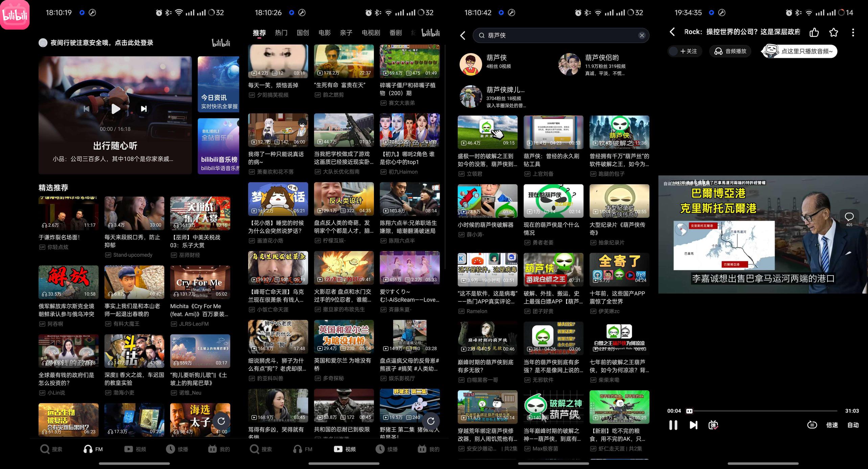Open 我的 in the FM screen's bottom bar

(x=219, y=449)
